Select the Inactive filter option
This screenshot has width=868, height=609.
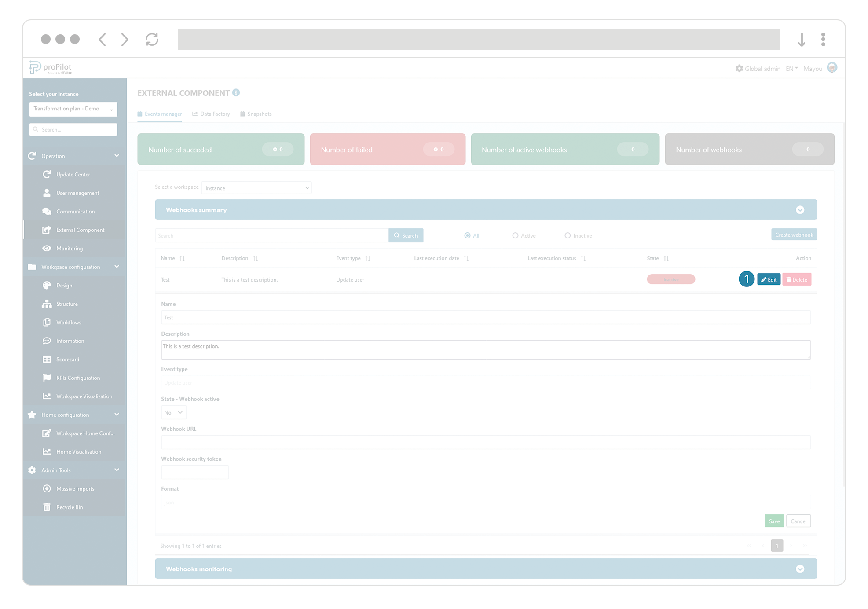pos(568,235)
